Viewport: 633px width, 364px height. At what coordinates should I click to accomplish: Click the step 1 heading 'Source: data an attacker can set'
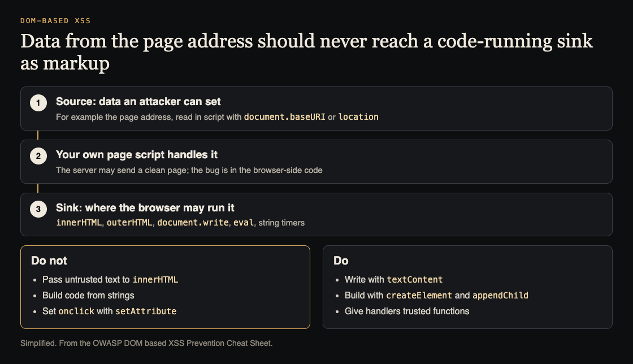tap(138, 101)
